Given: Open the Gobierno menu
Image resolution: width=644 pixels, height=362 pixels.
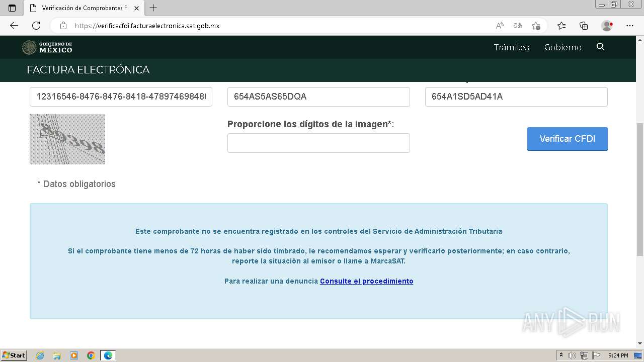Looking at the screenshot, I should tap(562, 47).
